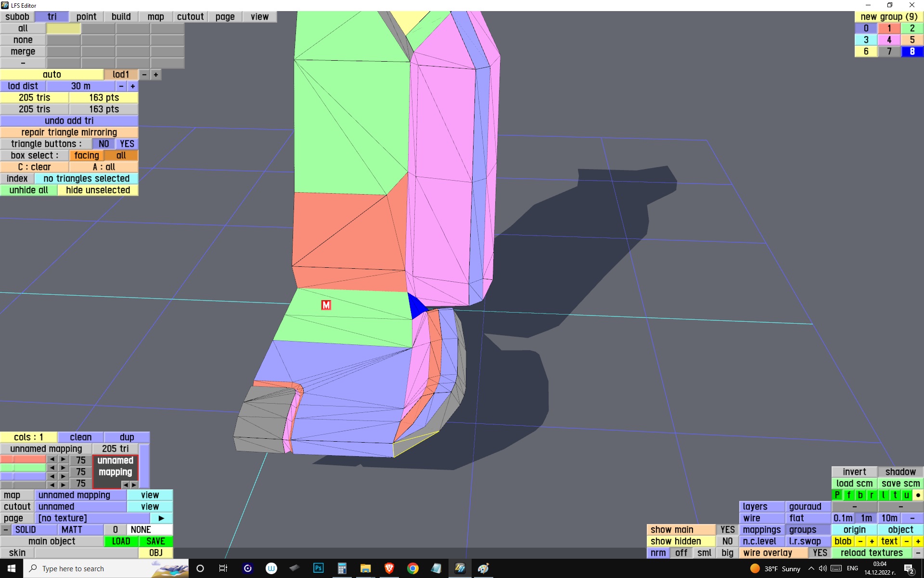Open Photoshop from the taskbar

(x=318, y=568)
